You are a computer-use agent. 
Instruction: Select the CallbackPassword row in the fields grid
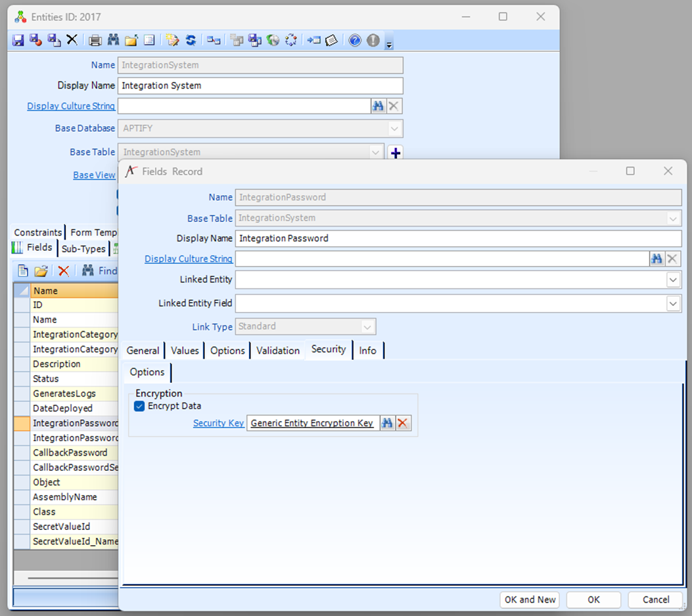[75, 453]
